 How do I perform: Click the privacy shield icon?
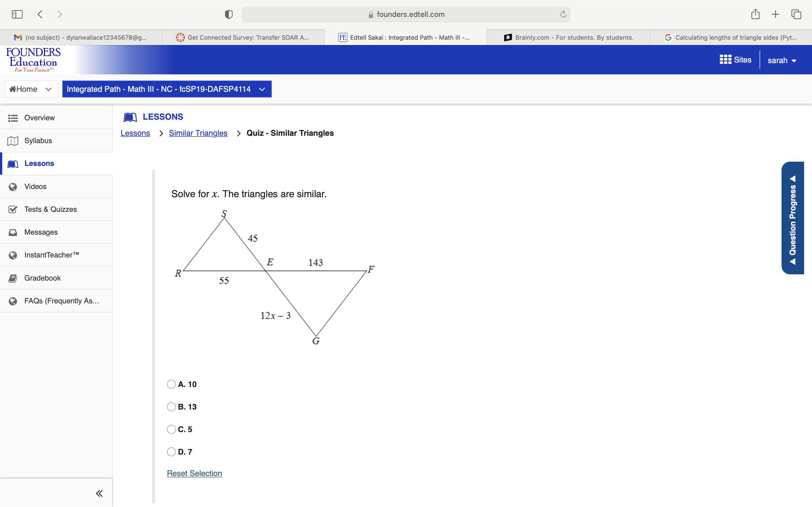pyautogui.click(x=228, y=14)
